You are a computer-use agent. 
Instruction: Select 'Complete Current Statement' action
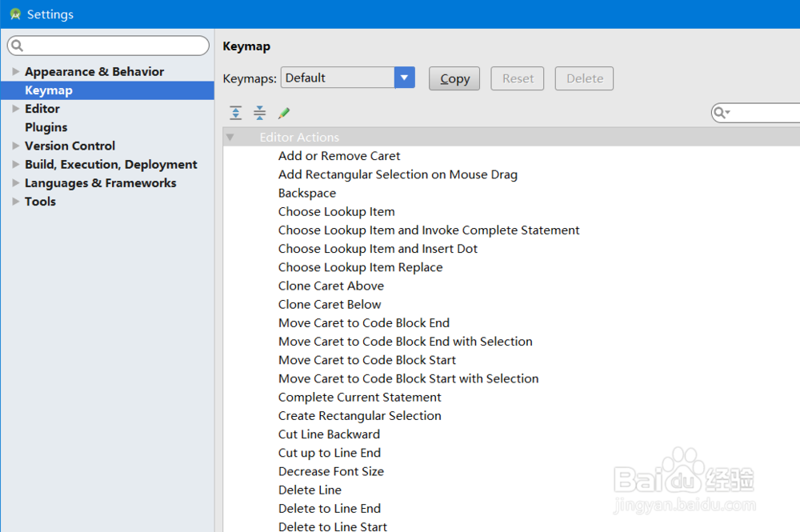pyautogui.click(x=360, y=398)
